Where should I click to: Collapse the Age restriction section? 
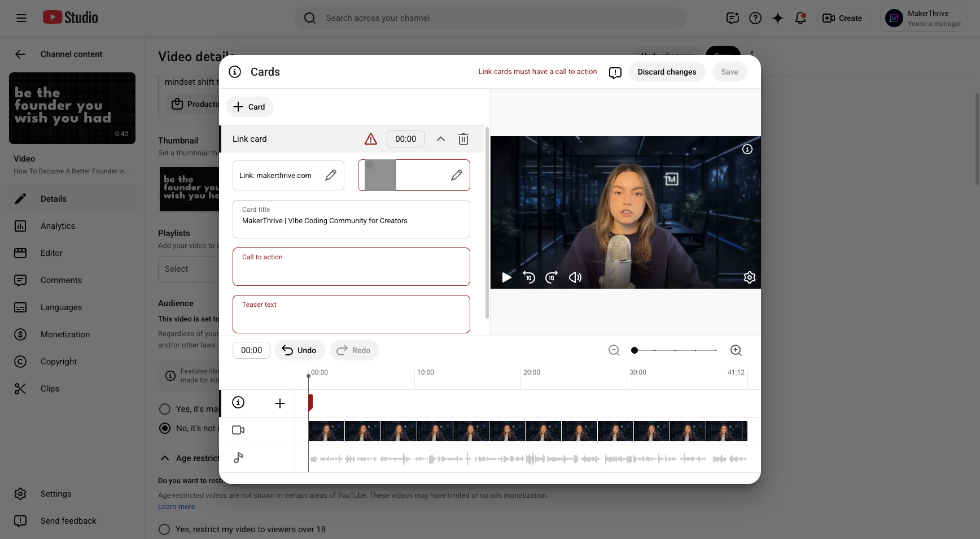(x=165, y=458)
